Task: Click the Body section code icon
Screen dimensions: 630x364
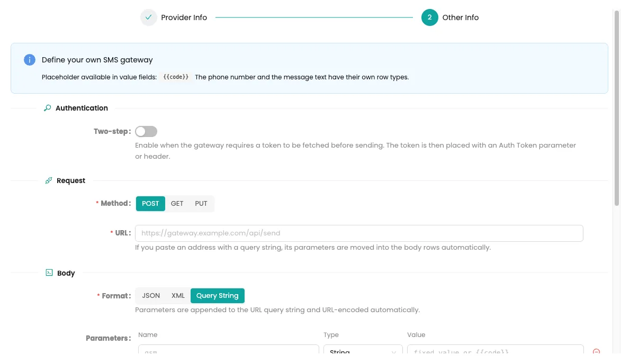Action: pyautogui.click(x=49, y=273)
